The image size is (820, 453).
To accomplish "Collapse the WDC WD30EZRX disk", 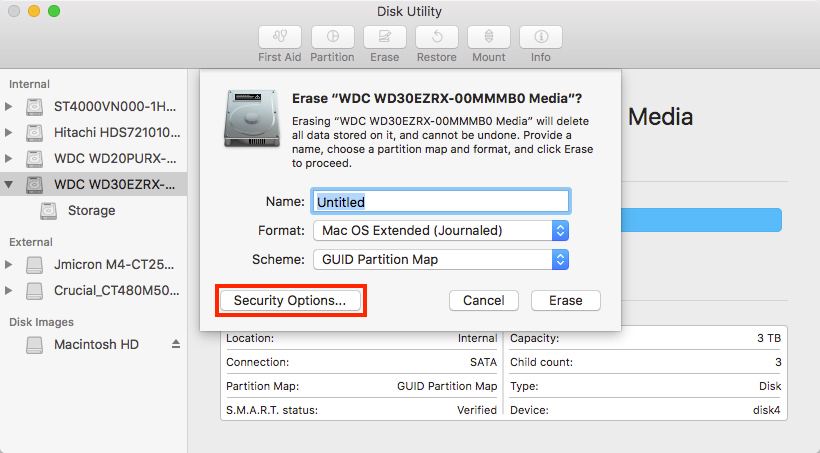I will [9, 185].
